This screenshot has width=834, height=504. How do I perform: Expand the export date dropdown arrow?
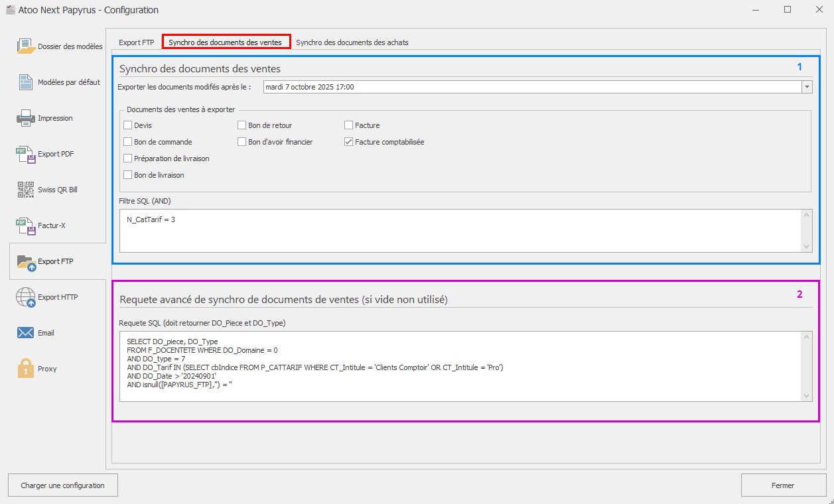(x=807, y=87)
